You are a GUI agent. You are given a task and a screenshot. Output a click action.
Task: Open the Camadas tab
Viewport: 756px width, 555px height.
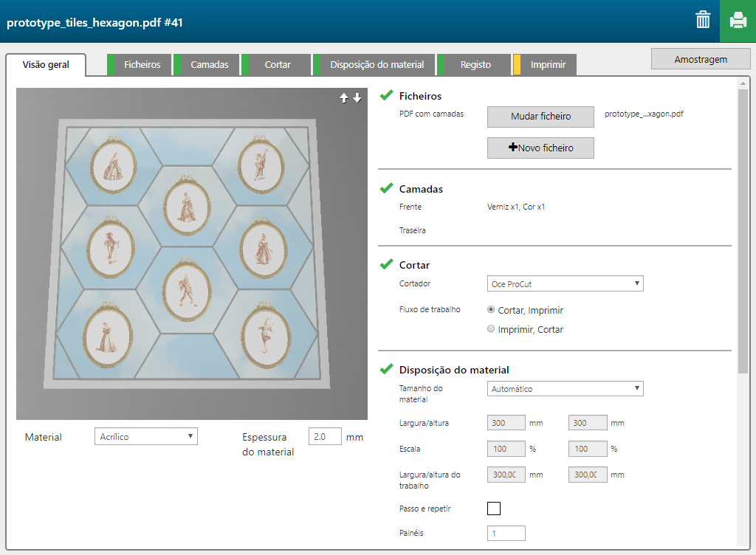(x=207, y=64)
